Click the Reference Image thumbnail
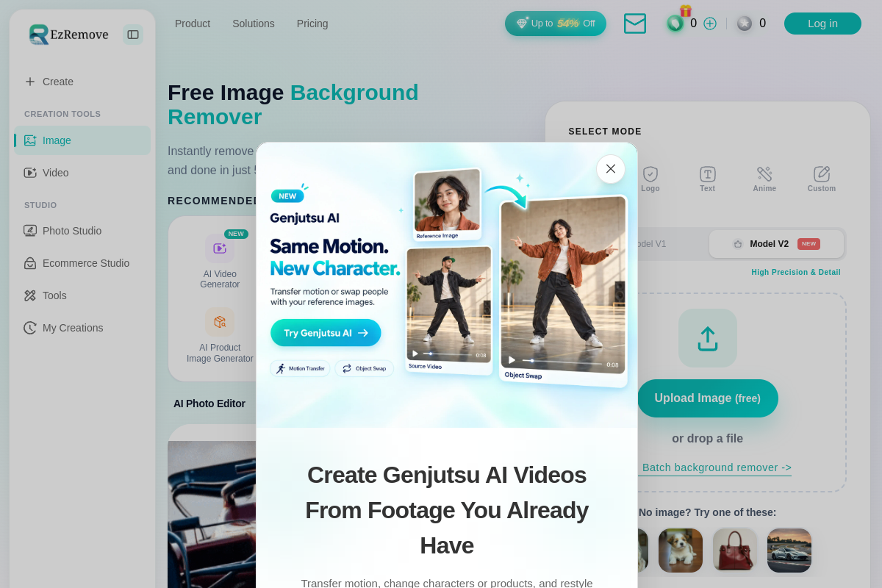Image resolution: width=882 pixels, height=588 pixels. click(x=448, y=204)
